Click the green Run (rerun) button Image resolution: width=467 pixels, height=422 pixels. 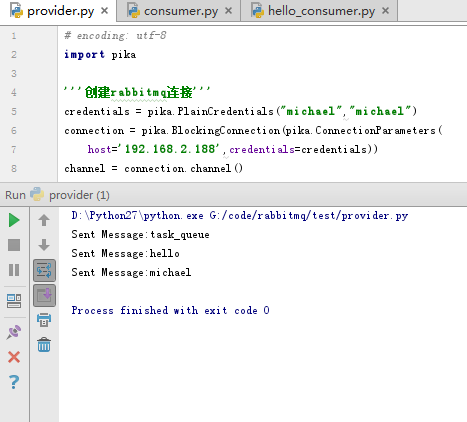14,220
